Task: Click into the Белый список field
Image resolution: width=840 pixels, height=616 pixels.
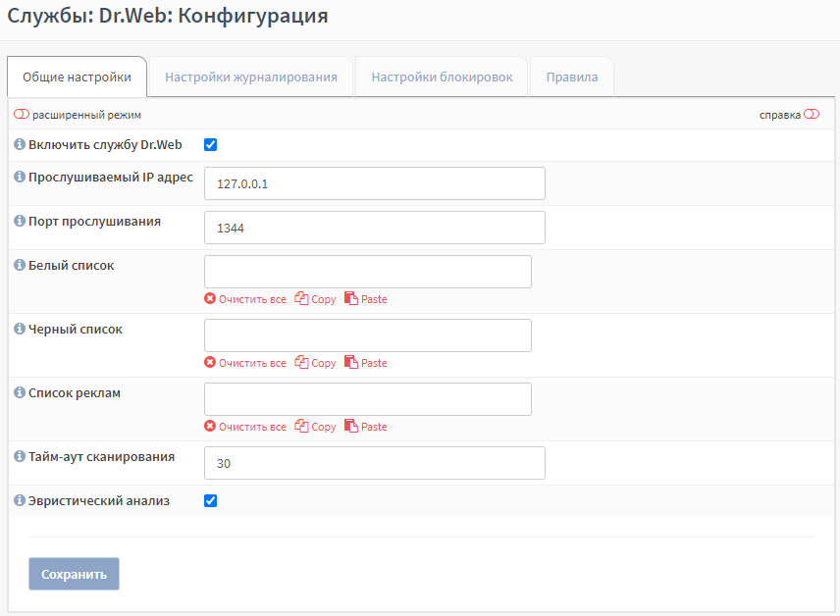Action: click(367, 272)
